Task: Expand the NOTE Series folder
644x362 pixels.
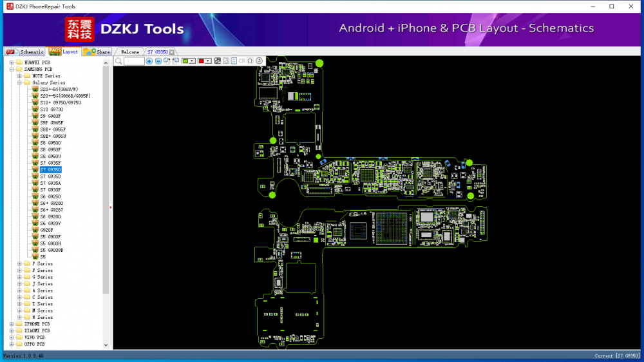Action: 19,76
